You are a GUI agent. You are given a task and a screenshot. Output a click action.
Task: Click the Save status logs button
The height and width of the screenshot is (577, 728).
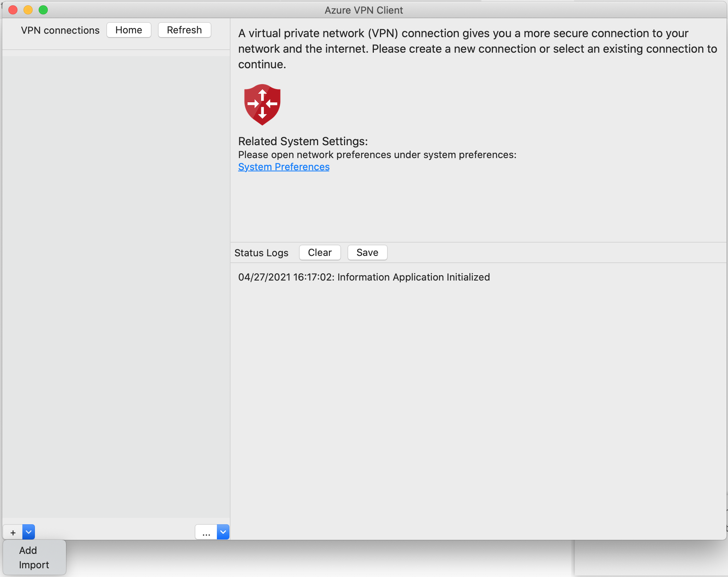(x=367, y=252)
